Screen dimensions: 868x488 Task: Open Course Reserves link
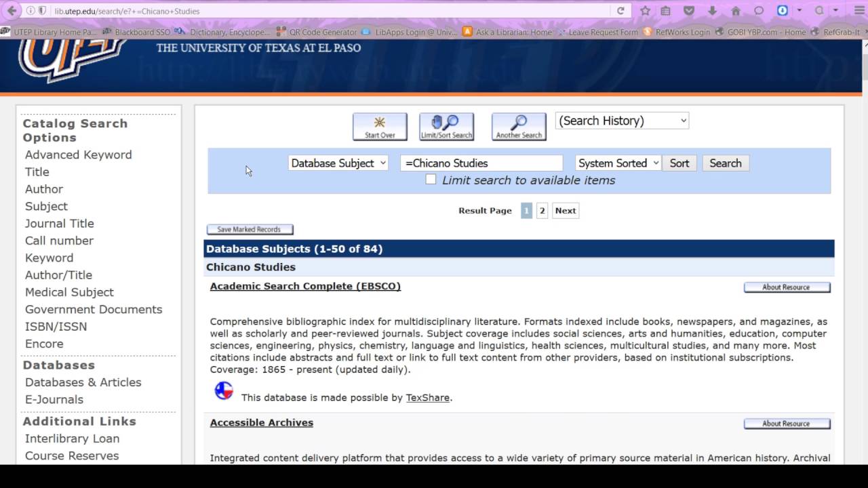tap(72, 455)
